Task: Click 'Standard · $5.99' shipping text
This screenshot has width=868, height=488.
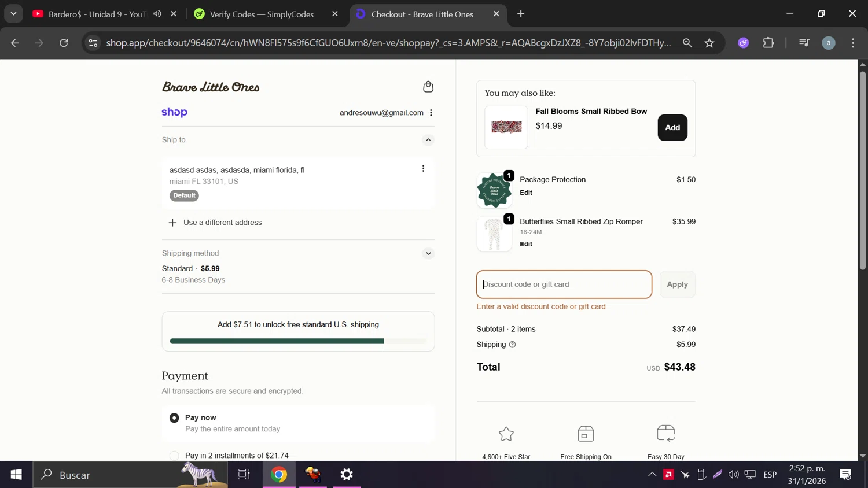Action: click(x=191, y=269)
